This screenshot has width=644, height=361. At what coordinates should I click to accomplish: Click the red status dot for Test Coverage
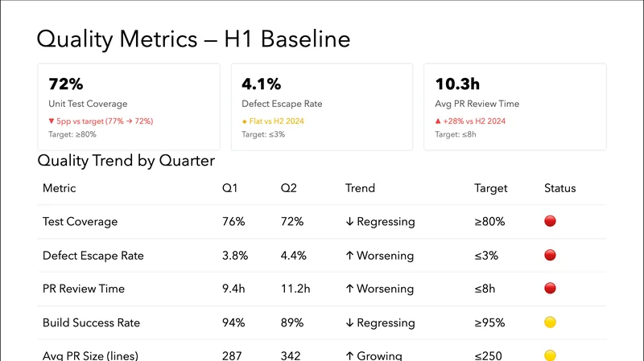(551, 221)
